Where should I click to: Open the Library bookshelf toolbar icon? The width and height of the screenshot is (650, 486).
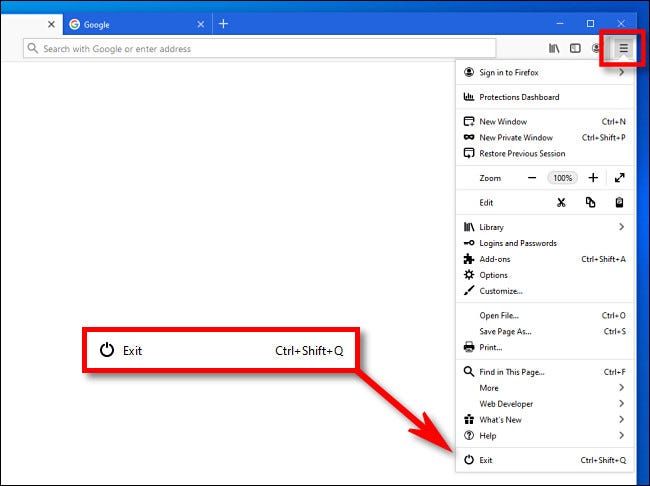click(x=554, y=48)
